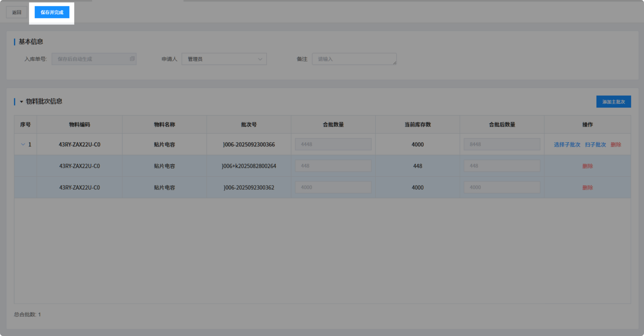644x336 pixels.
Task: Click the 返回 button
Action: (x=17, y=12)
